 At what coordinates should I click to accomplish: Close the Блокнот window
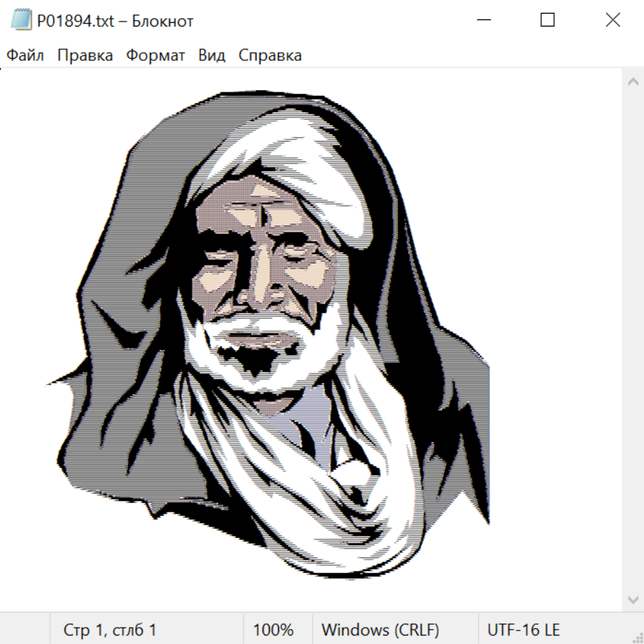[613, 21]
